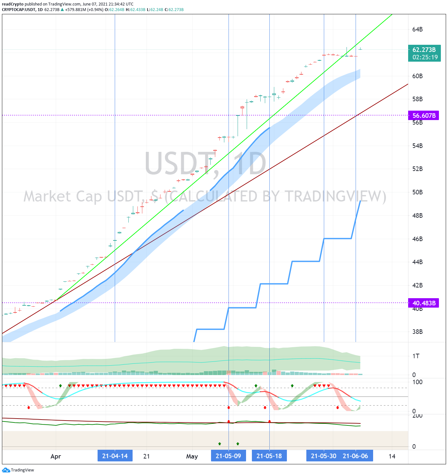Click the C:62.273B close value
The height and width of the screenshot is (476, 448).
(x=174, y=9)
